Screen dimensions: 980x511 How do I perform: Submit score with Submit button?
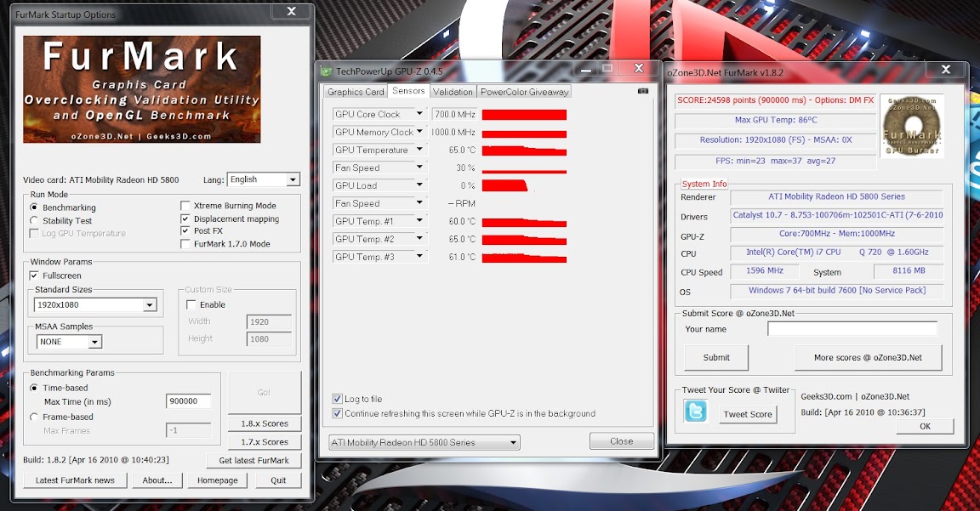[716, 357]
